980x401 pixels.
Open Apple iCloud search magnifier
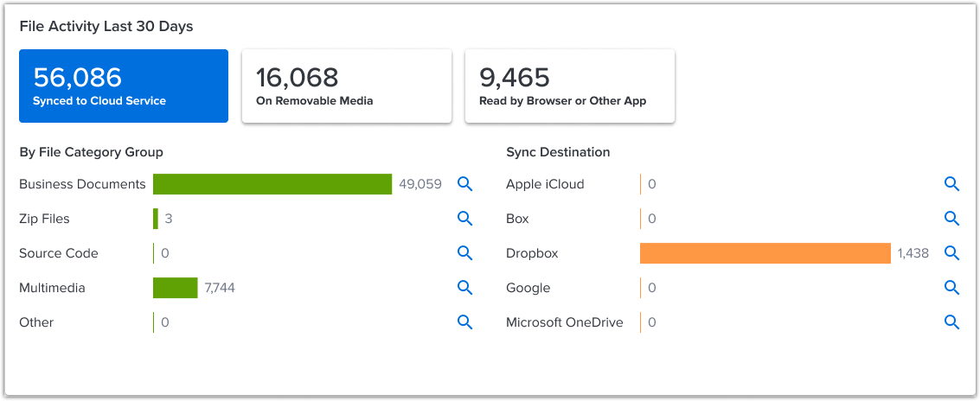pos(951,184)
